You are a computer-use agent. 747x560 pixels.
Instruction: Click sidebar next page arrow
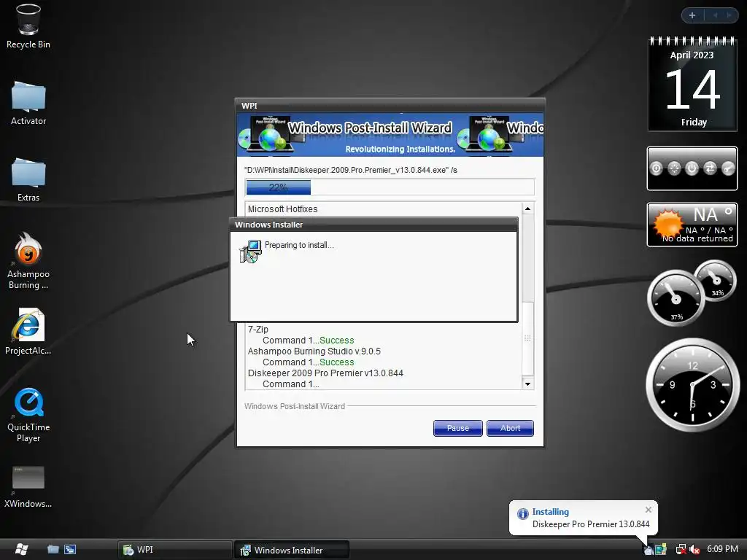729,15
